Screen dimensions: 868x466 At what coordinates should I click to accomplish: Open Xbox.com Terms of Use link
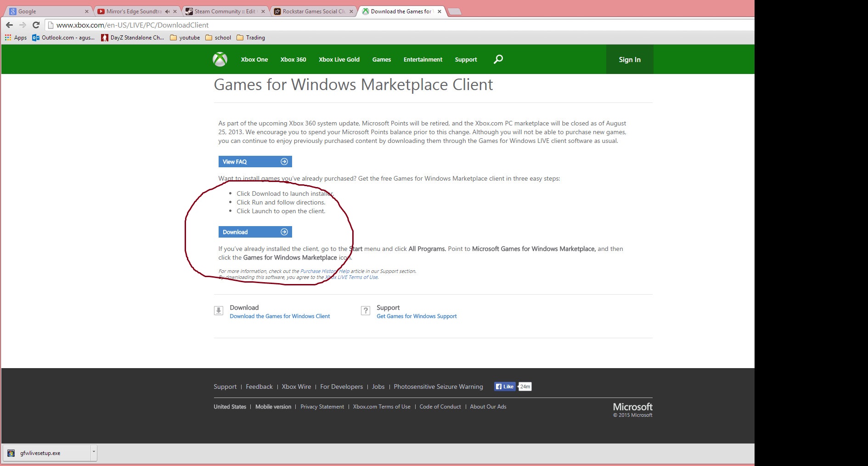coord(382,407)
